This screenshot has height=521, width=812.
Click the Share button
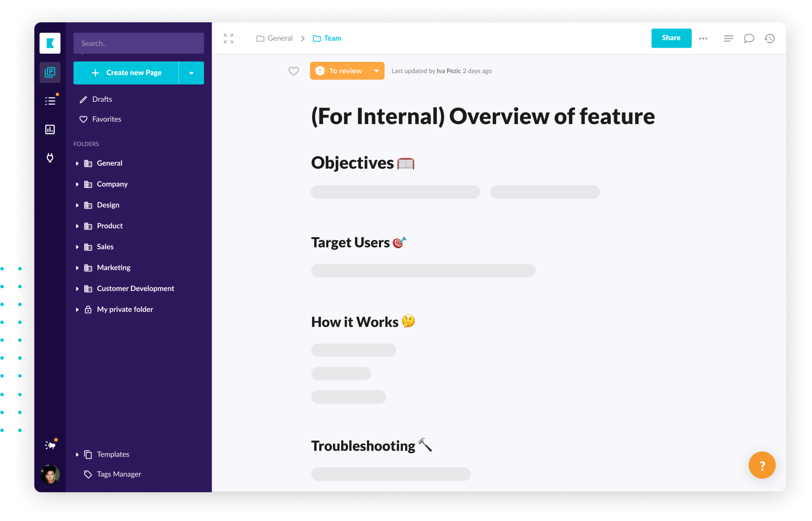(671, 38)
